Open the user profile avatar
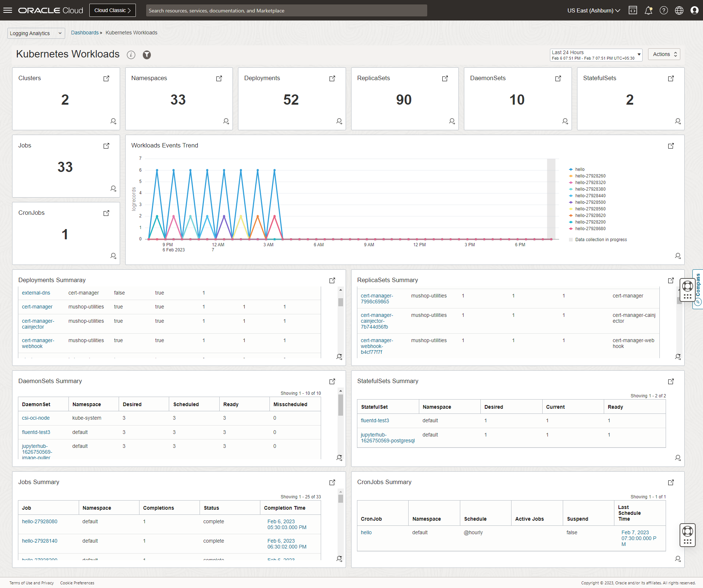This screenshot has height=588, width=703. [695, 10]
